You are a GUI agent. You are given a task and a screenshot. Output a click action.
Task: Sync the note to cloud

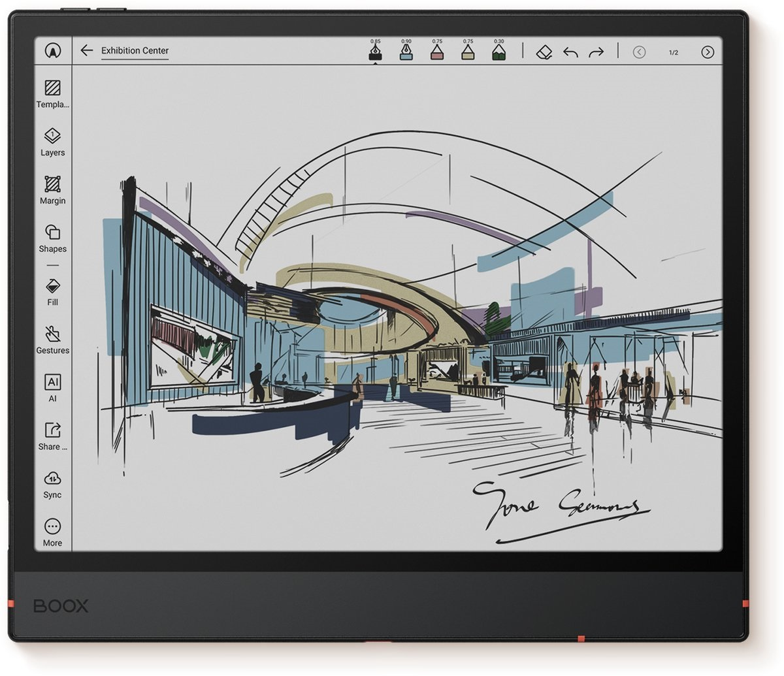[x=52, y=484]
